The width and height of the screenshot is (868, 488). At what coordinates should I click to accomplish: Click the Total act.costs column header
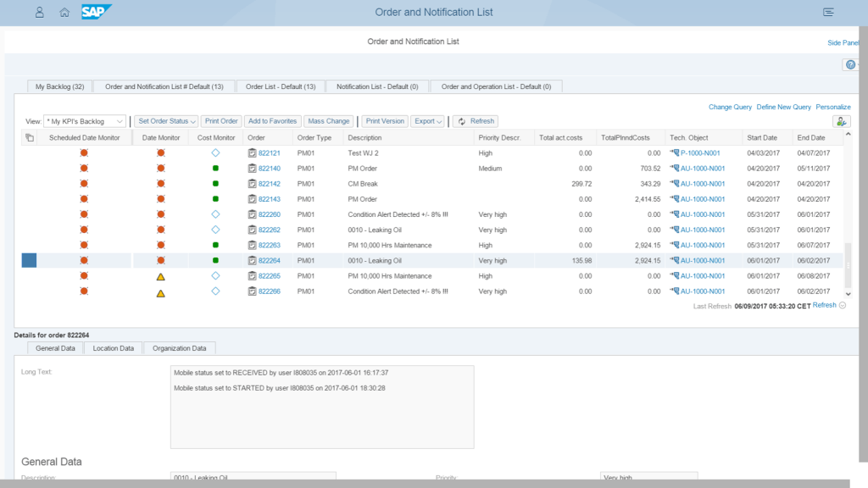[561, 138]
